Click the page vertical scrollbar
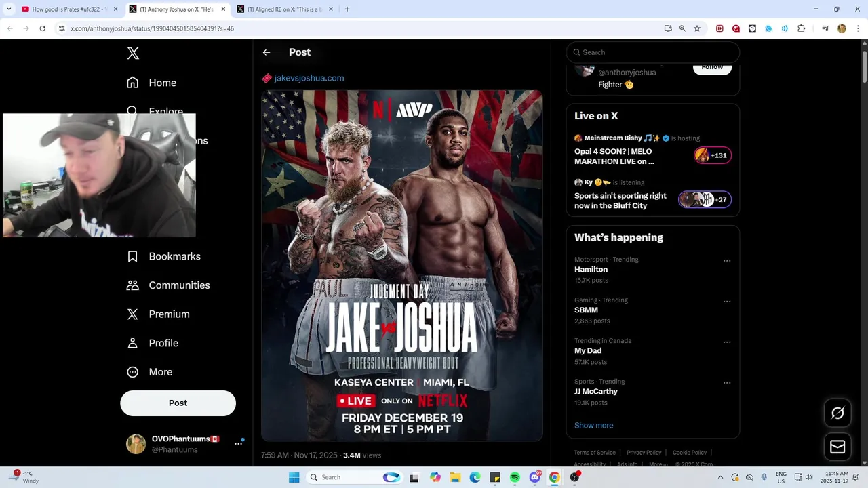Screen dimensions: 868x488 864,68
